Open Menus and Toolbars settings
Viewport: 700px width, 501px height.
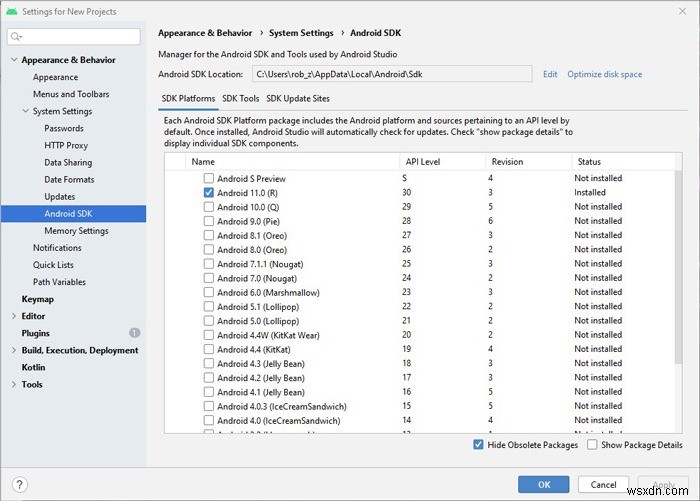(71, 94)
